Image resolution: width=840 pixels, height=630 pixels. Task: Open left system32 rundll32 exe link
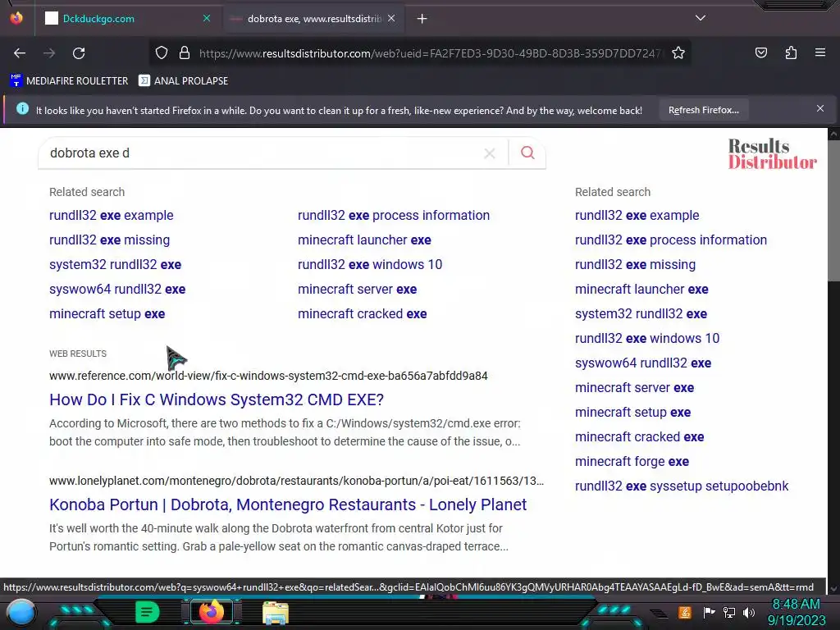(115, 265)
